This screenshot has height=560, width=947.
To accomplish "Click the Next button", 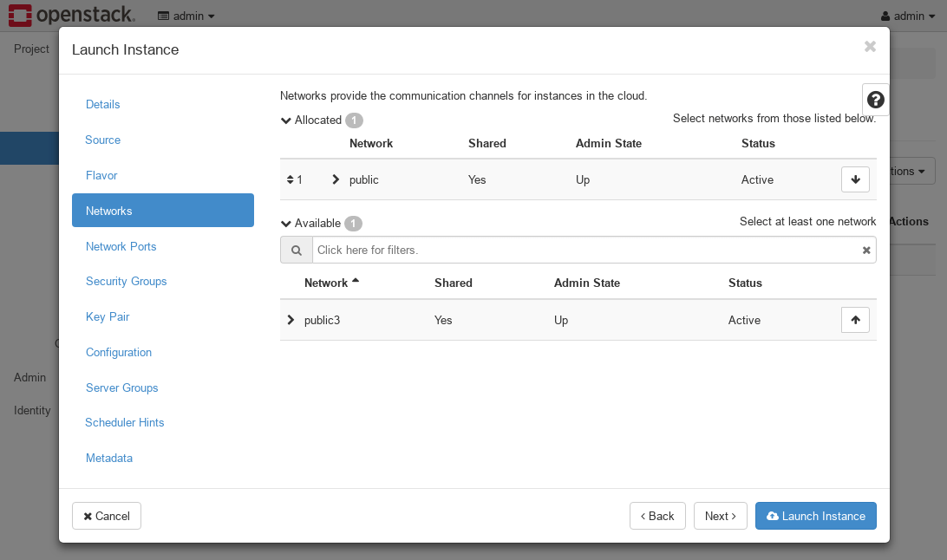I will point(720,516).
